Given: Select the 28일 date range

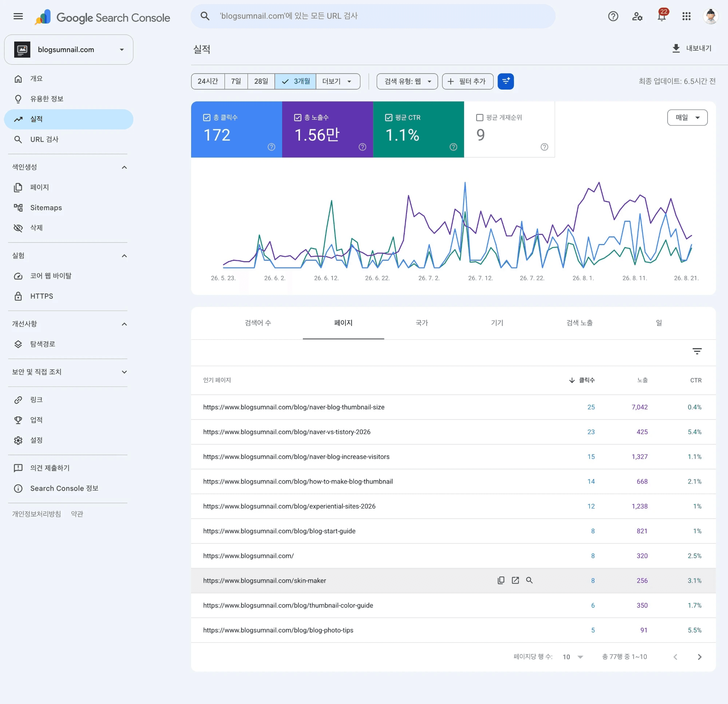Looking at the screenshot, I should (261, 81).
